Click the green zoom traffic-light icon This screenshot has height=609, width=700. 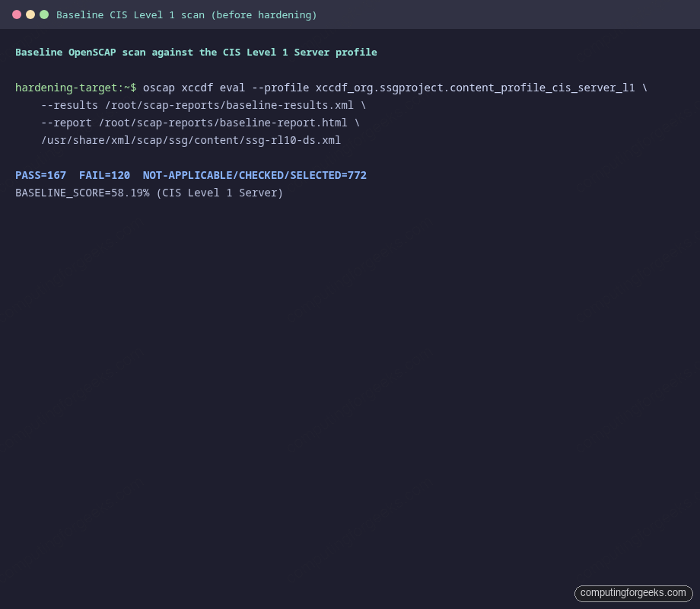(x=43, y=14)
